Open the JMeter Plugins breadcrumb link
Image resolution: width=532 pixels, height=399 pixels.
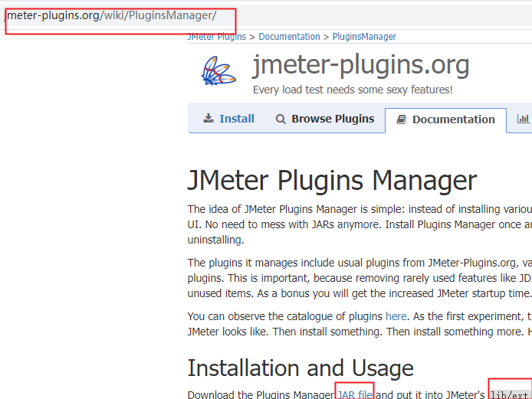click(217, 37)
